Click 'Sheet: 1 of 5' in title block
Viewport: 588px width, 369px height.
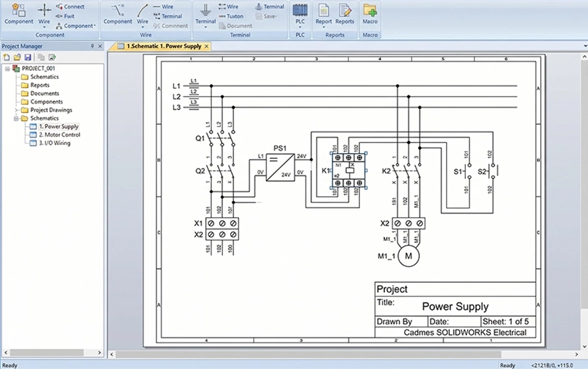coord(505,322)
